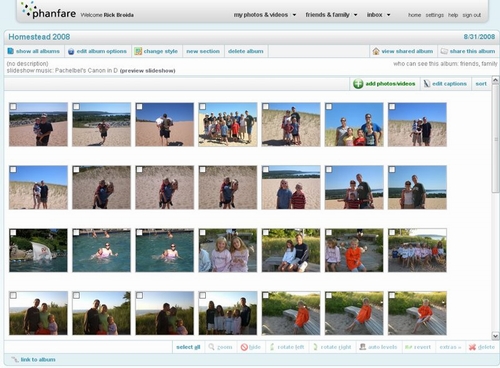Click the rotate right arrow icon

(x=315, y=347)
